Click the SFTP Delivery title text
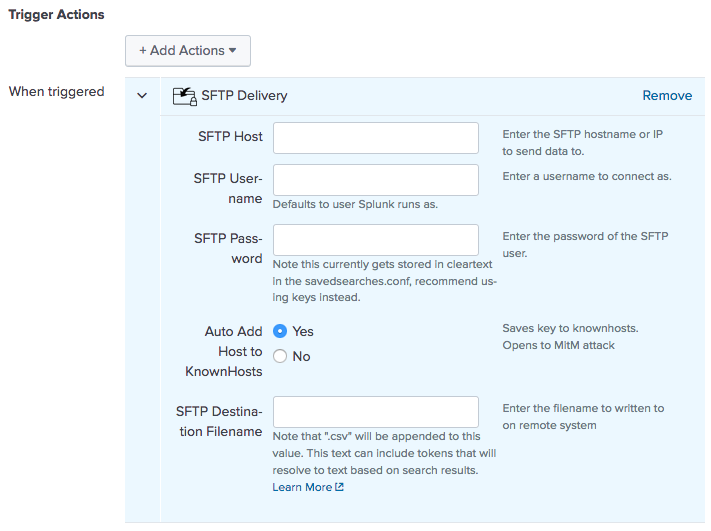 [244, 96]
